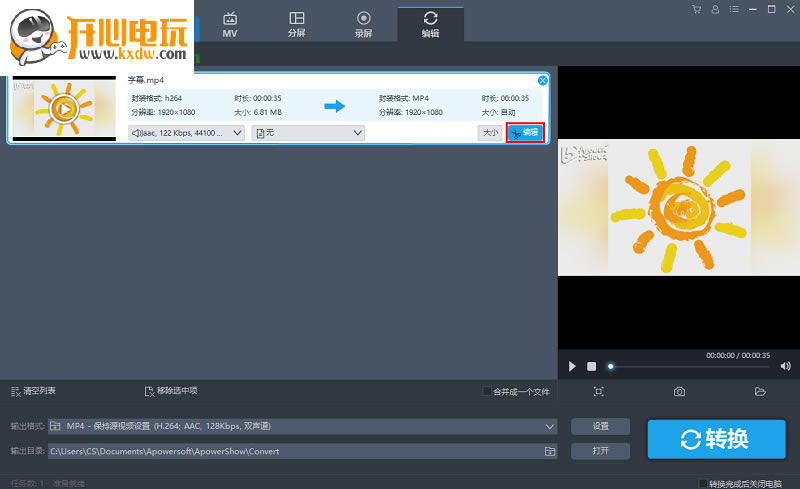Take a snapshot with the camera icon
This screenshot has height=489, width=800.
coord(679,391)
